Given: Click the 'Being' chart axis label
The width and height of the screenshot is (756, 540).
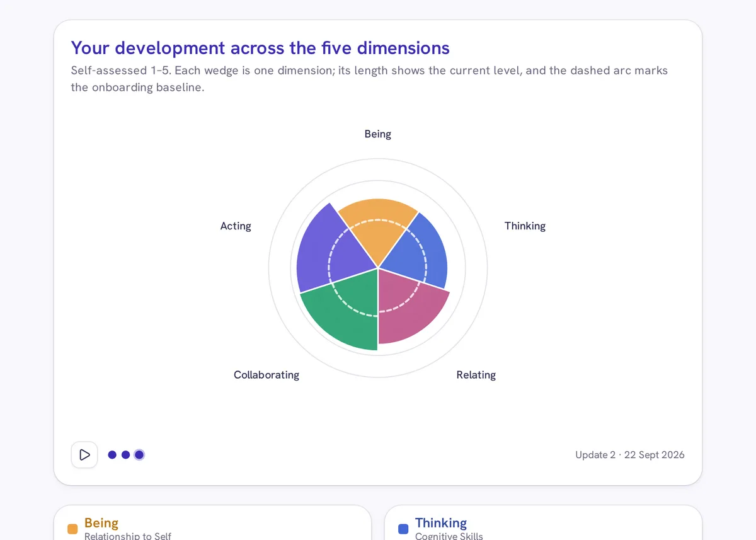Looking at the screenshot, I should coord(378,134).
